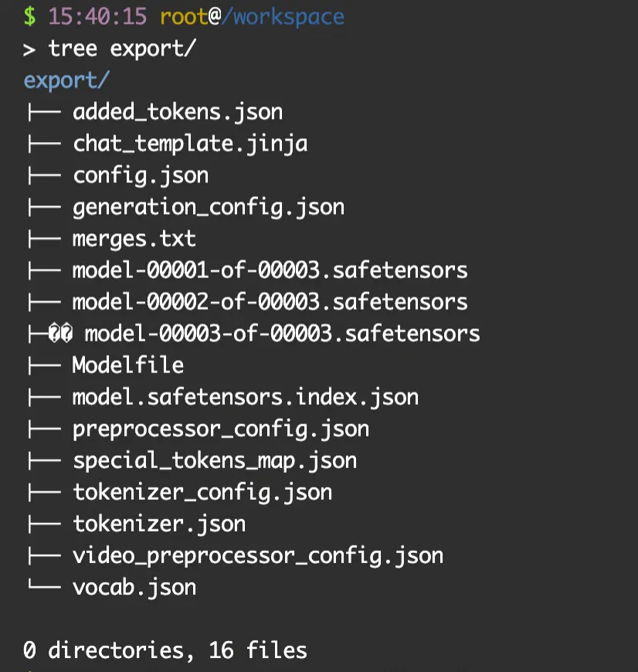This screenshot has width=638, height=672.
Task: Select model.safetensors.index.json in the tree
Action: coord(246,397)
